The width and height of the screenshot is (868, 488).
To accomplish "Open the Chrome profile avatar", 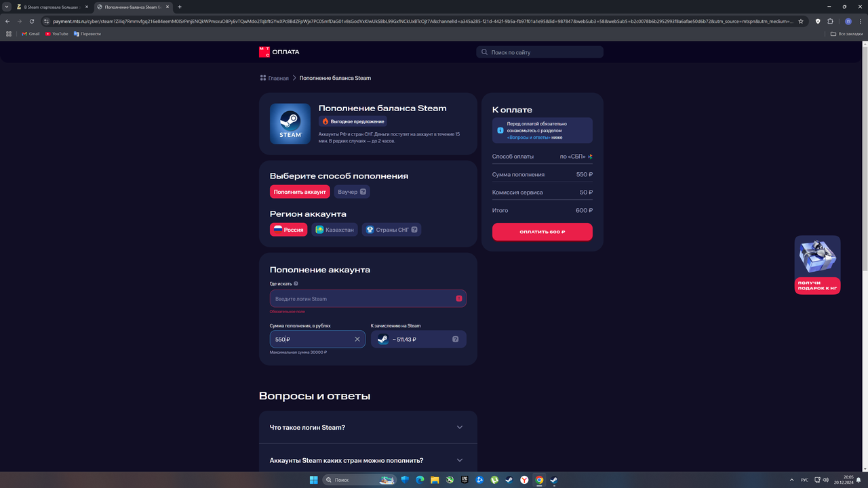I will point(848,21).
